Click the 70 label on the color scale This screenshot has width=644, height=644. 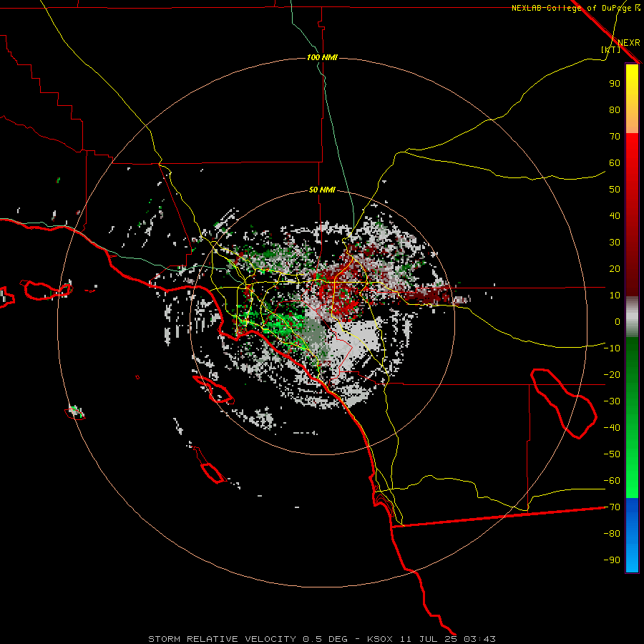[x=615, y=137]
